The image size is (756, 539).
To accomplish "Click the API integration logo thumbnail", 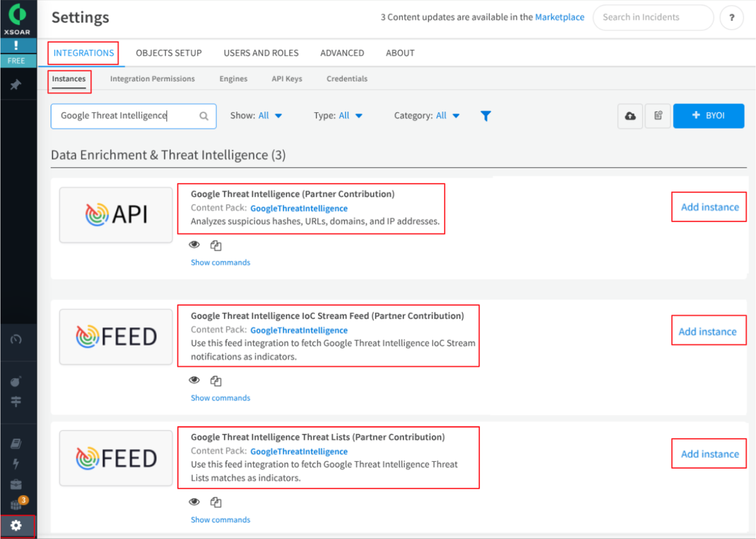I will tap(116, 215).
